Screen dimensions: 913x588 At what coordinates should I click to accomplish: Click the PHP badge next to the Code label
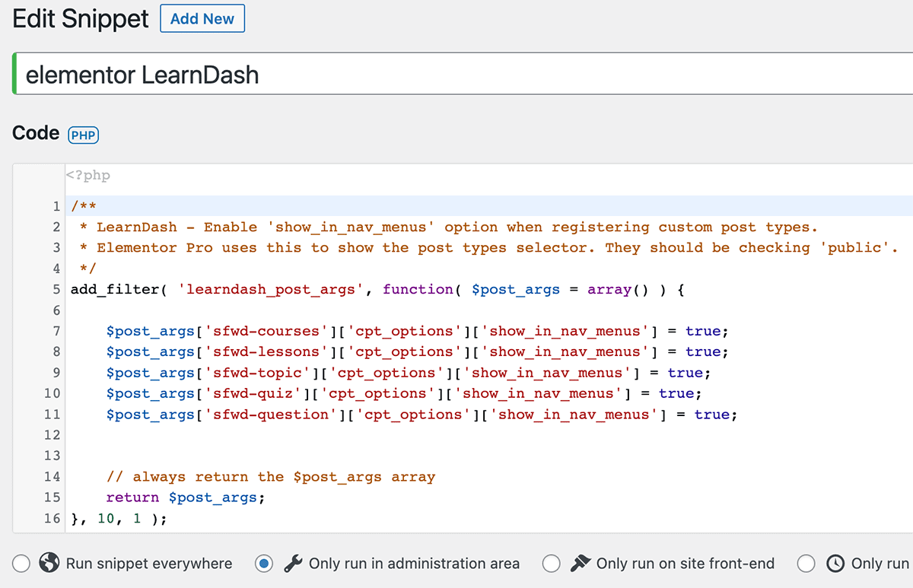[83, 135]
